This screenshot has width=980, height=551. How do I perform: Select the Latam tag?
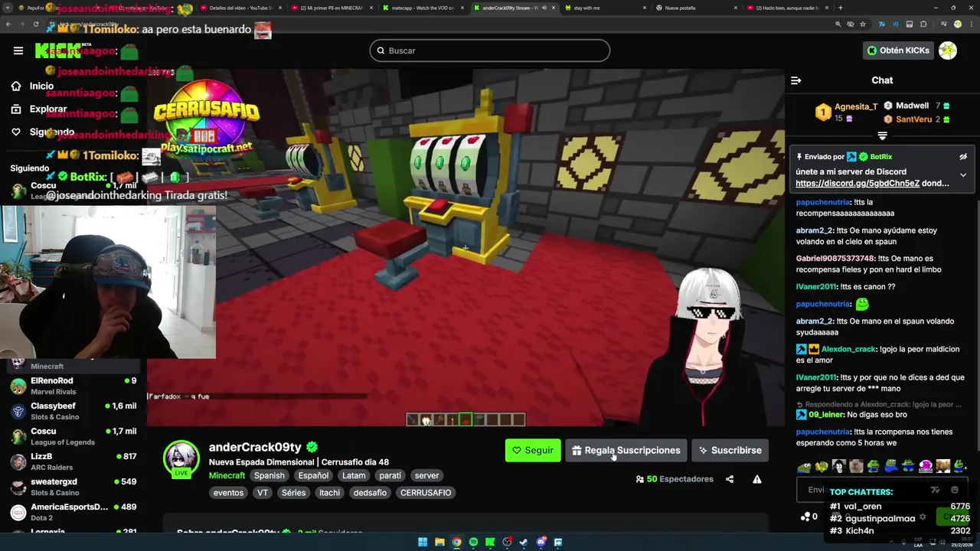click(x=354, y=475)
